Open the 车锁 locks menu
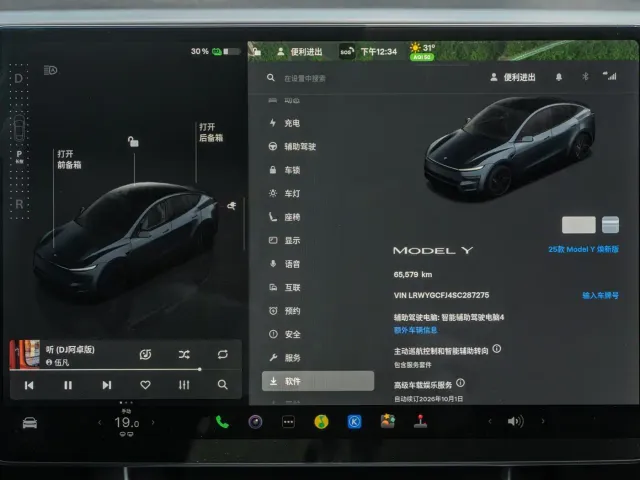This screenshot has height=480, width=640. point(284,170)
